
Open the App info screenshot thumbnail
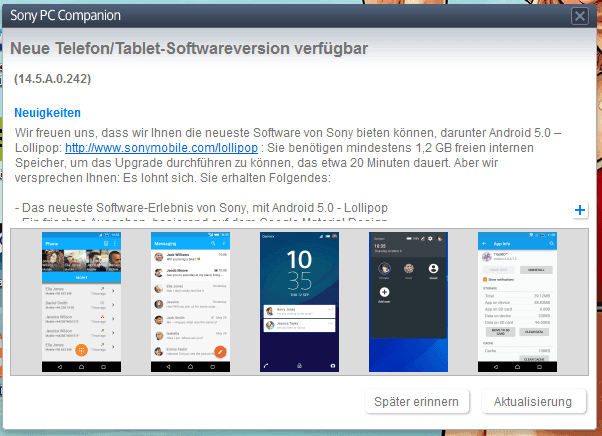pos(518,302)
